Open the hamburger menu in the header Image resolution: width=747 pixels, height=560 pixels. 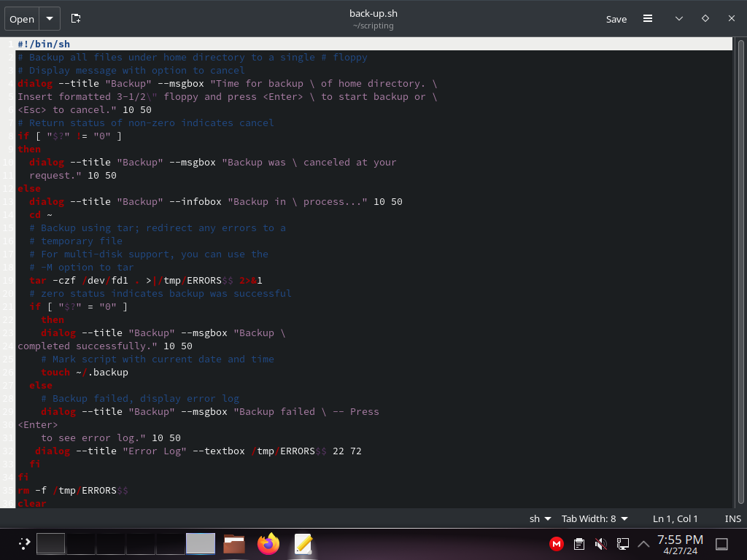[648, 18]
